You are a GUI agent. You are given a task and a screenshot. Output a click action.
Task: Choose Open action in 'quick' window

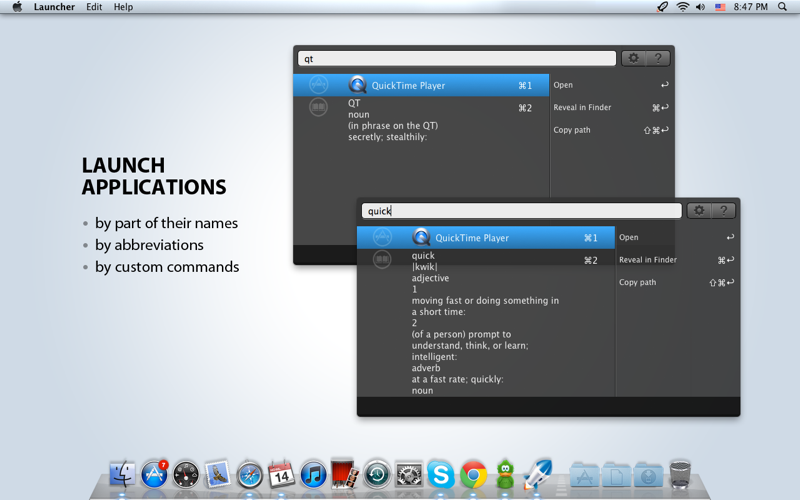coord(677,237)
